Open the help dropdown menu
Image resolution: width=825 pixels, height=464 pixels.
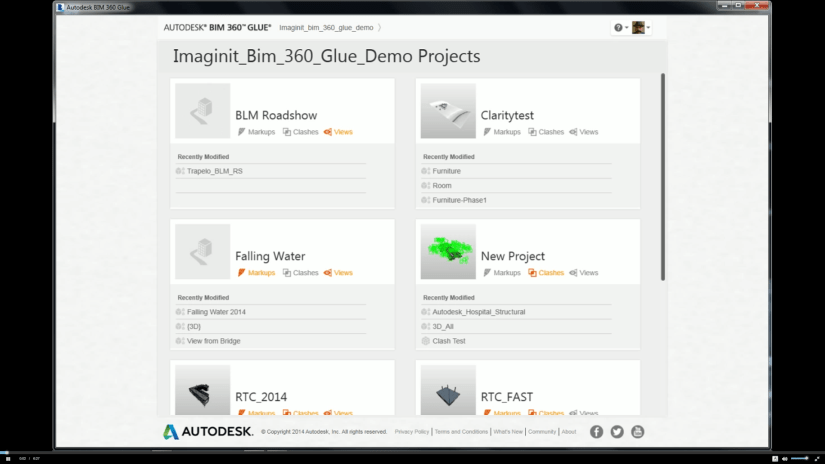click(620, 28)
